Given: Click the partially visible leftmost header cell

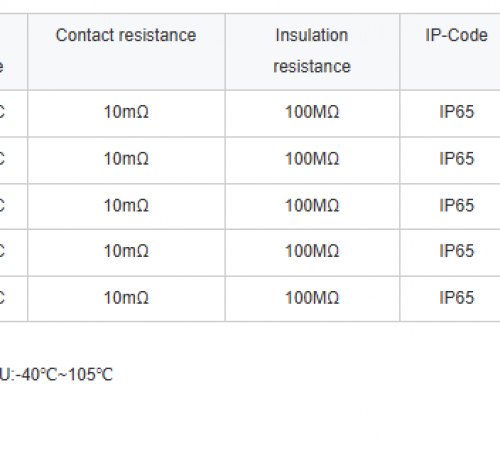Looking at the screenshot, I should (13, 52).
